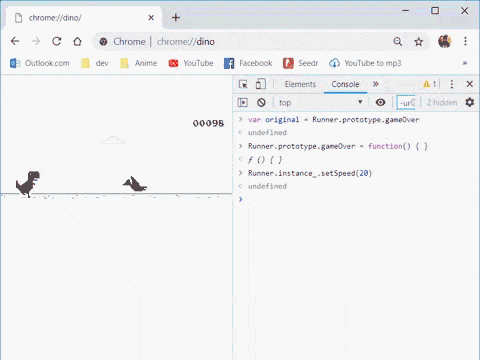480x360 pixels.
Task: Create a live expression with the eye icon
Action: tap(380, 102)
